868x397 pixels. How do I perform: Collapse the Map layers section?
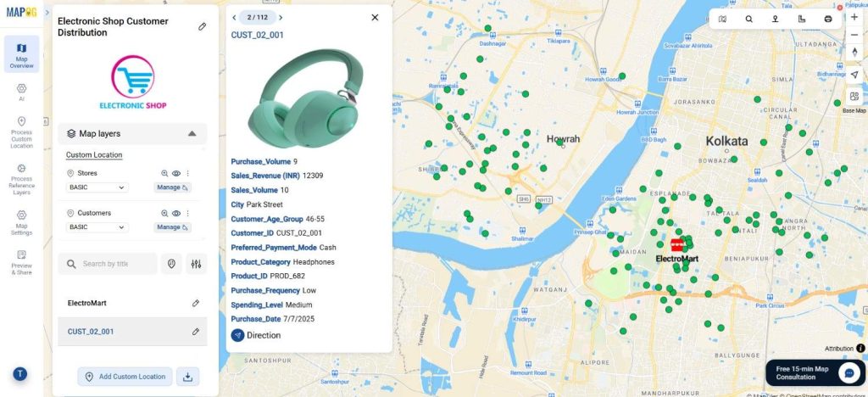(x=192, y=133)
